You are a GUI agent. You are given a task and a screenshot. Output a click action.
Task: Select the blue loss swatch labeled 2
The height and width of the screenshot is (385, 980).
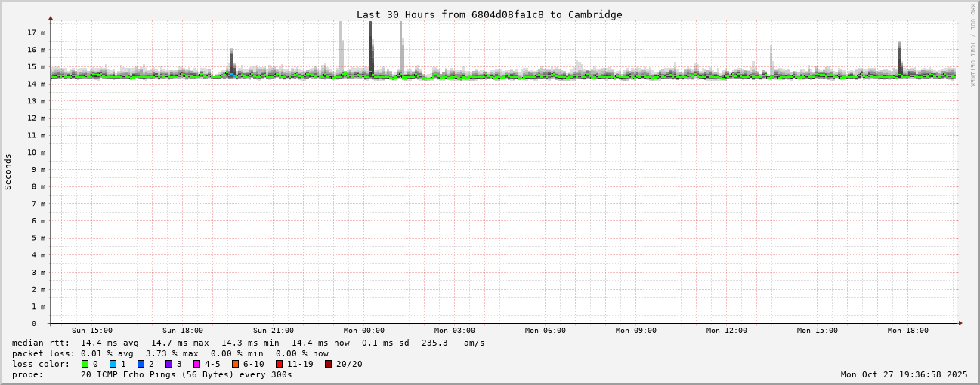141,364
